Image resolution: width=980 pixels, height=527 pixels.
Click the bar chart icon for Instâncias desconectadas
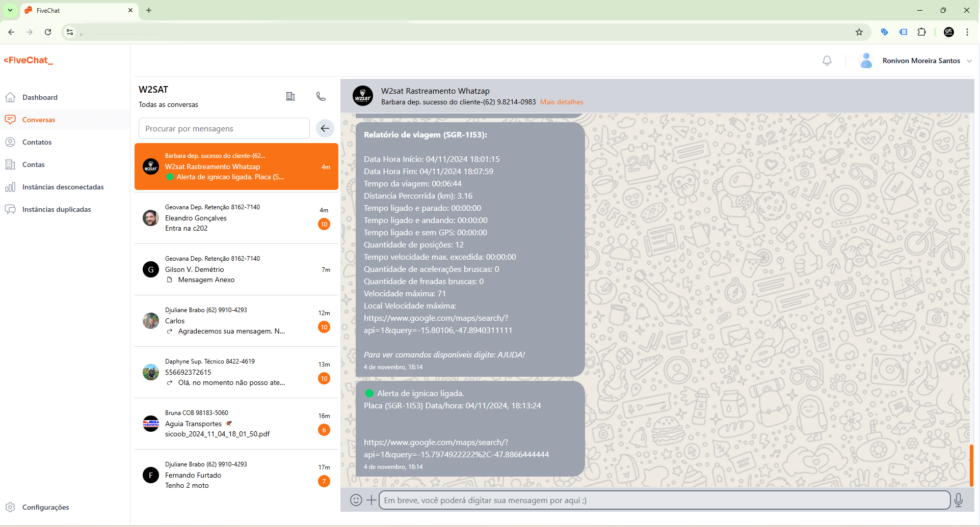coord(10,187)
